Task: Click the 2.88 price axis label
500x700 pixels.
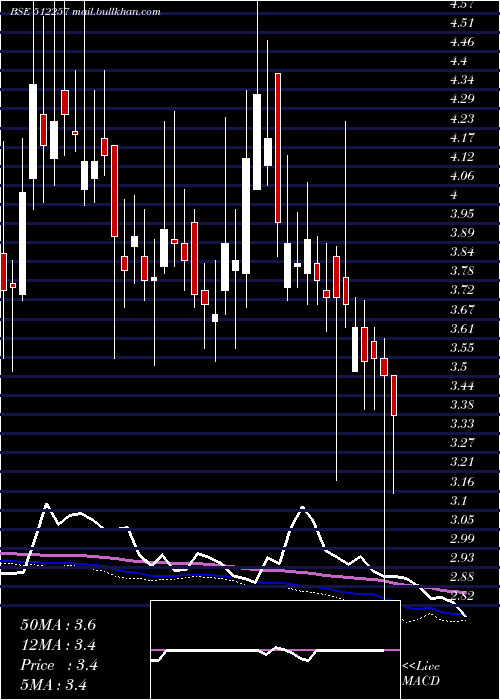Action: [x=462, y=577]
